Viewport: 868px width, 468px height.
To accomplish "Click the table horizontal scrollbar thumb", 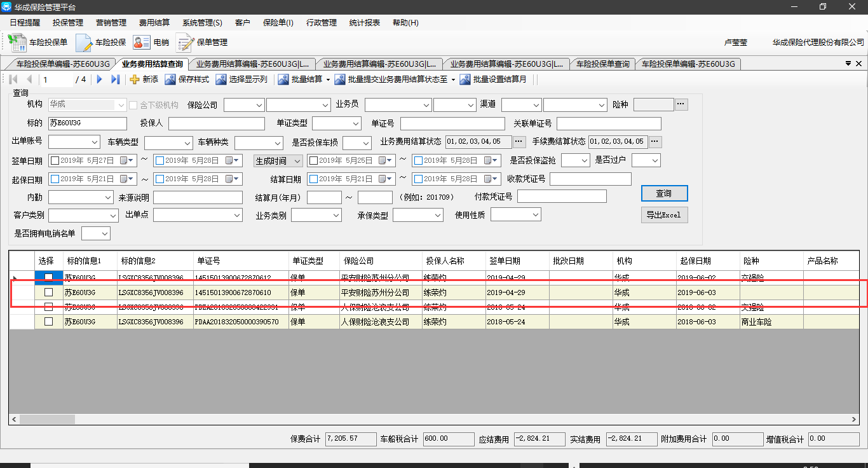I will (48, 419).
